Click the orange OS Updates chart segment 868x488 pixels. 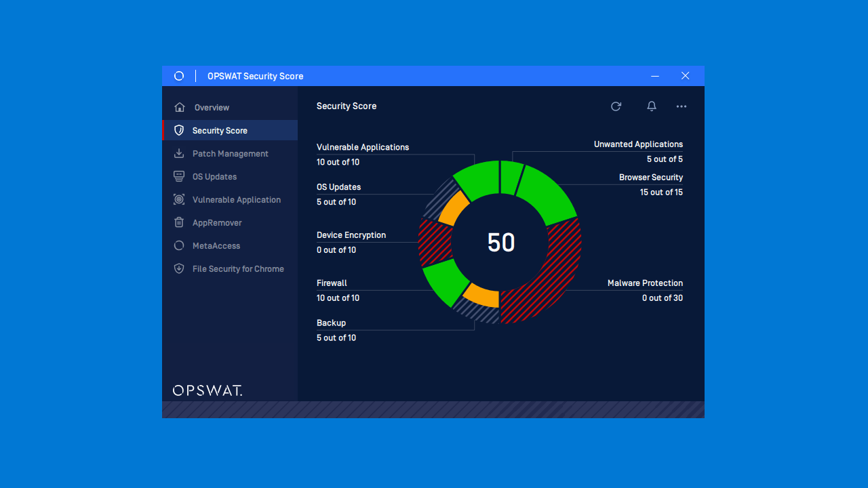454,207
